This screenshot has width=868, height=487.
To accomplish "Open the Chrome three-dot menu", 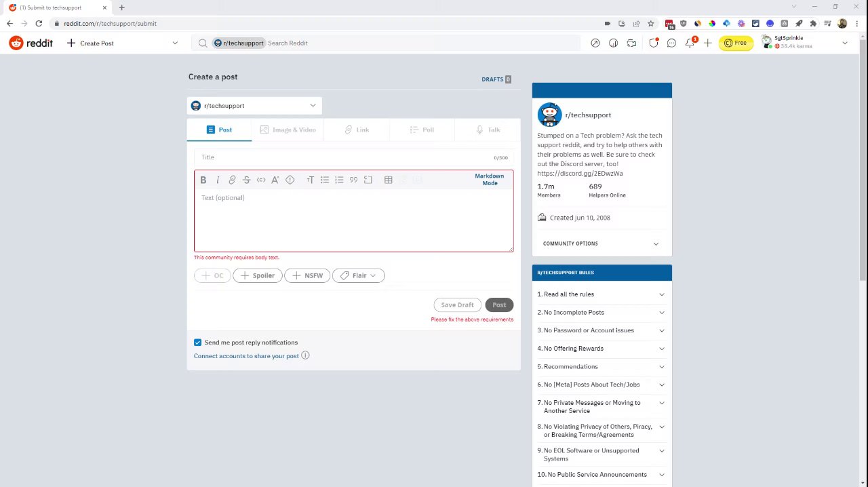I will (x=856, y=24).
